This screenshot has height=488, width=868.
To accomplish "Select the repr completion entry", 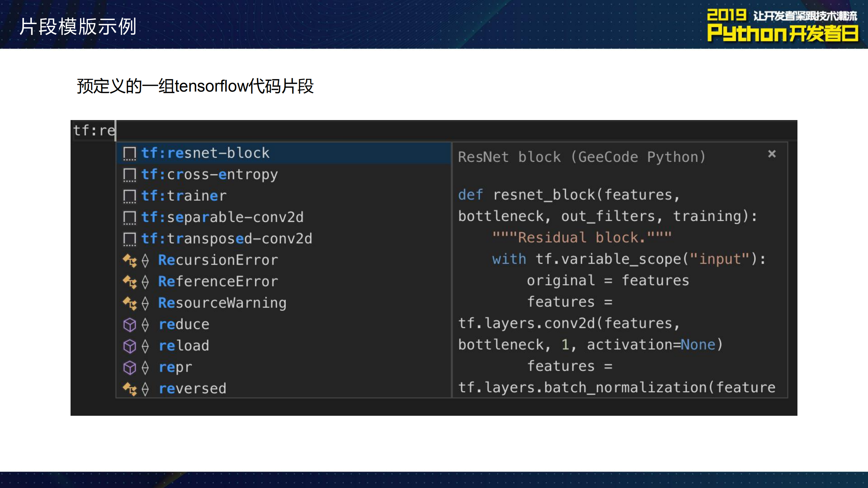I will (175, 367).
